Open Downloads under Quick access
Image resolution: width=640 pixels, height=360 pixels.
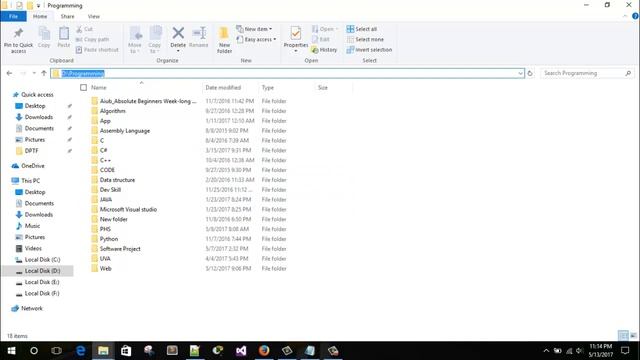[39, 117]
